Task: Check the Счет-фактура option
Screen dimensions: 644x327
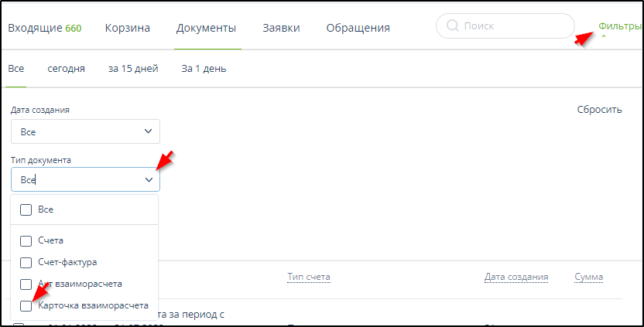Action: pyautogui.click(x=26, y=262)
